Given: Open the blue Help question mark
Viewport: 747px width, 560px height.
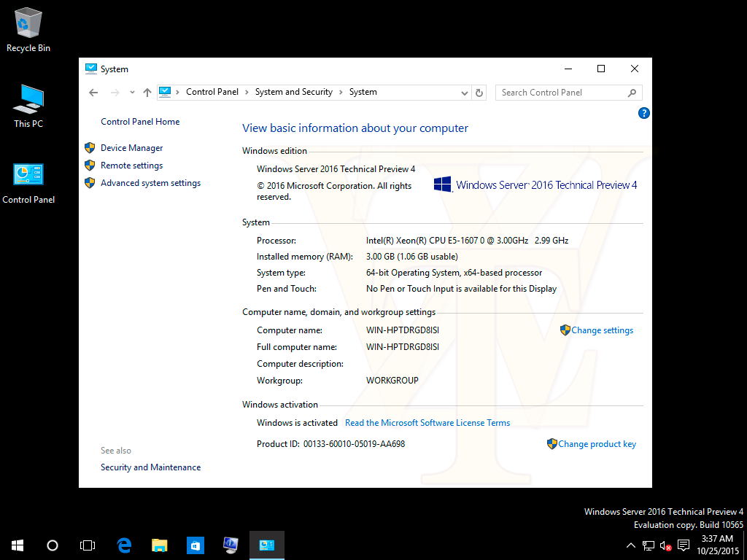Looking at the screenshot, I should click(643, 113).
